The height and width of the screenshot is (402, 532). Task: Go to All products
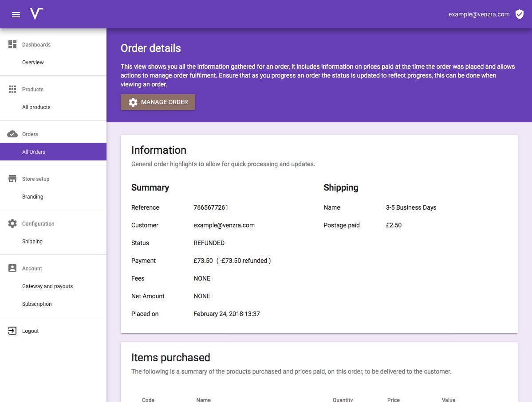(x=36, y=107)
